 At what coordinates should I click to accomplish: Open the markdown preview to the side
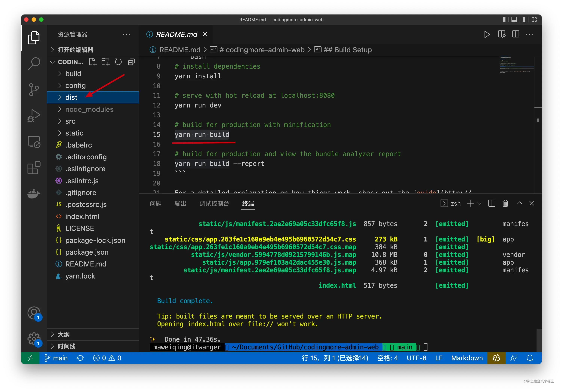pyautogui.click(x=502, y=34)
